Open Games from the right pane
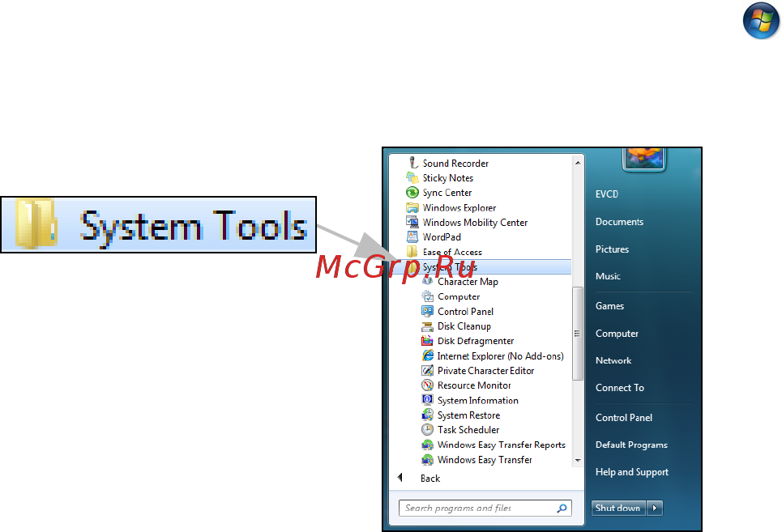 tap(609, 306)
